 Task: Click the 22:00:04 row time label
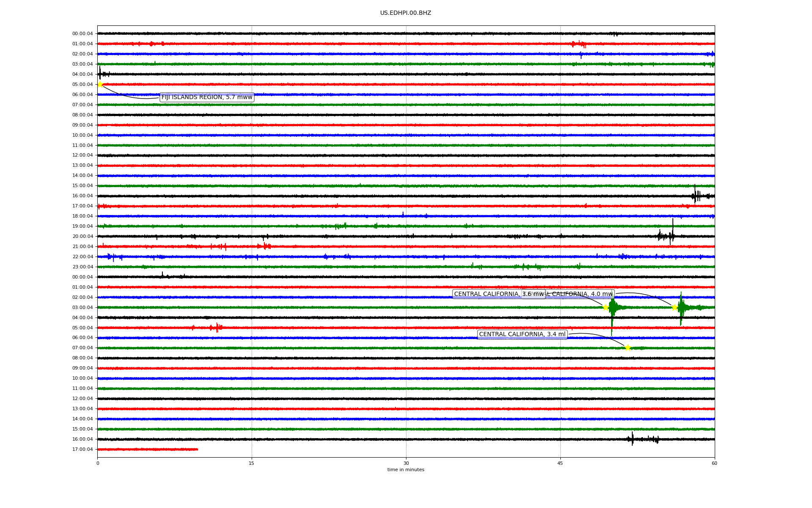tap(82, 257)
